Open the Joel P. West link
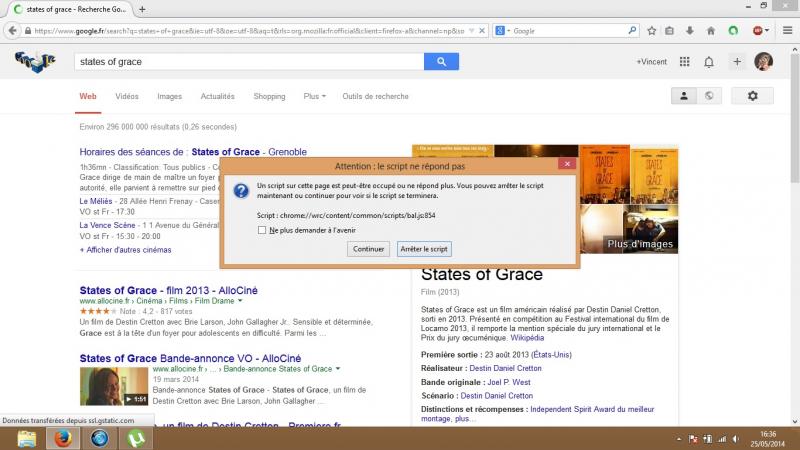The height and width of the screenshot is (450, 800). coord(509,382)
